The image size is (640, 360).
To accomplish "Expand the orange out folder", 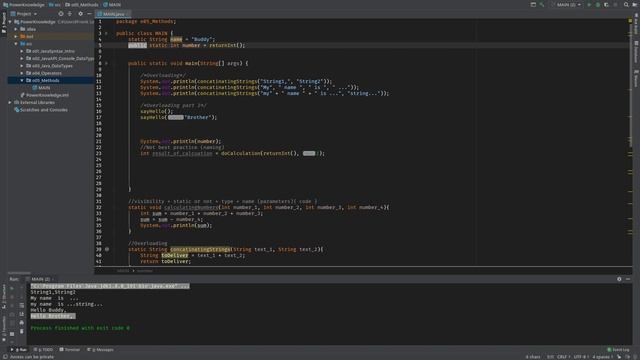I will (16, 36).
